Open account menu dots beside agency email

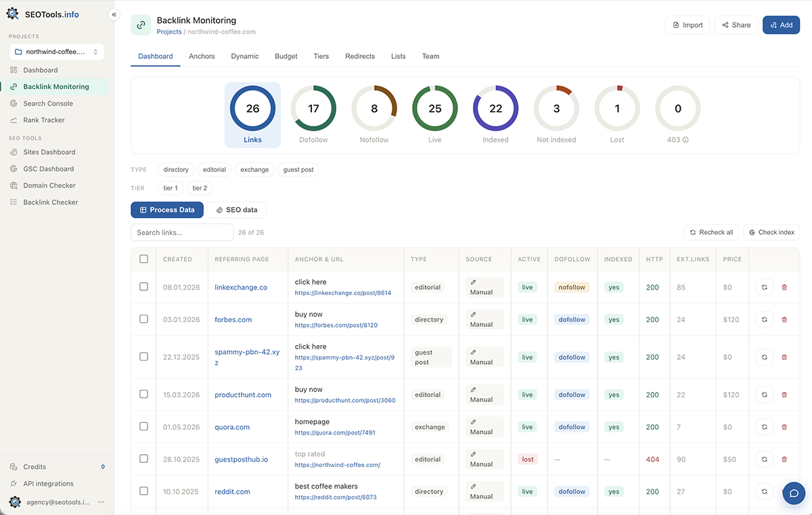pyautogui.click(x=101, y=502)
